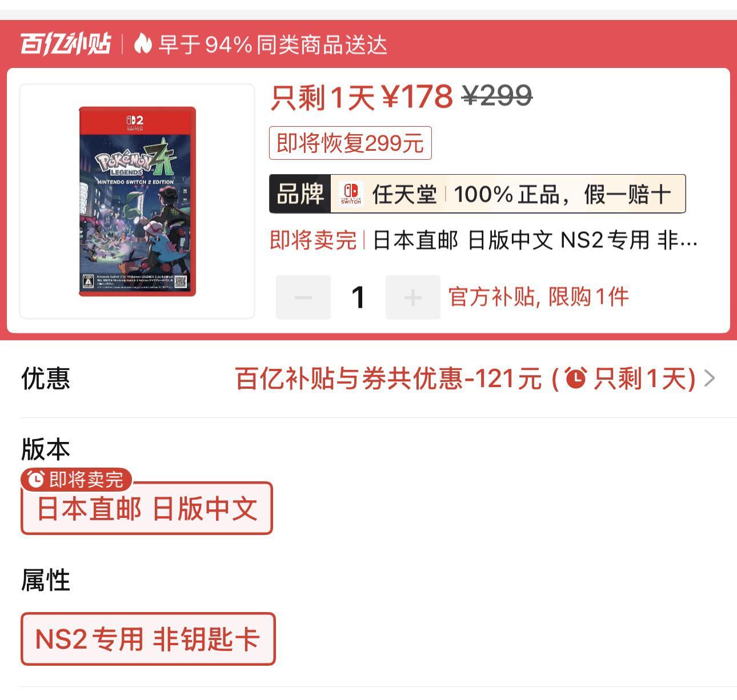This screenshot has height=700, width=737.
Task: Decrease quantity with the minus button
Action: coord(303,297)
